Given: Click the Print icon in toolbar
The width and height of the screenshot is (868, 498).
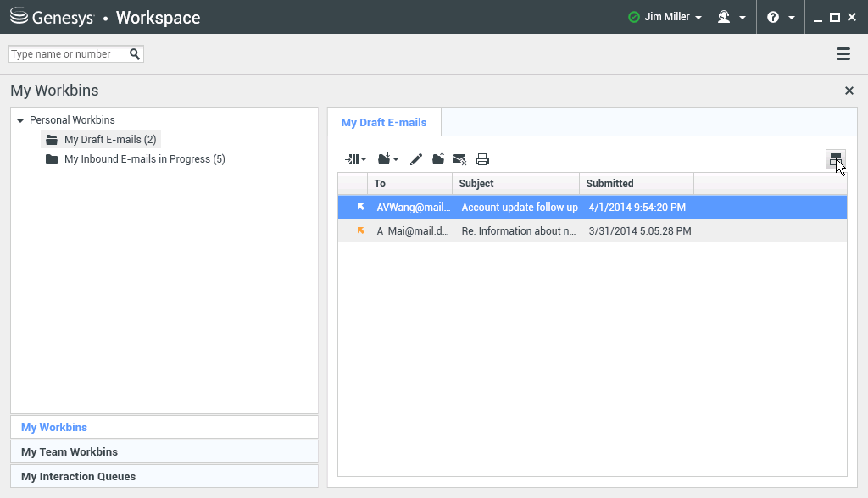Looking at the screenshot, I should [x=482, y=159].
